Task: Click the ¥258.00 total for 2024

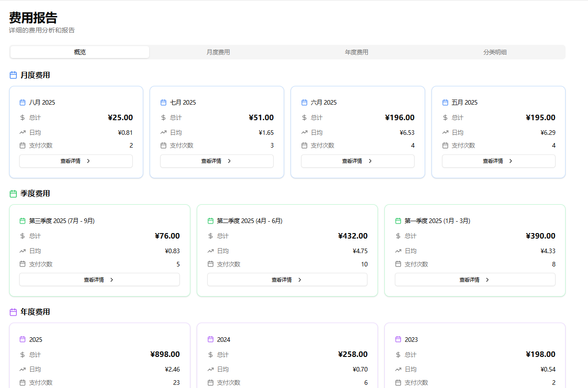Action: [353, 354]
